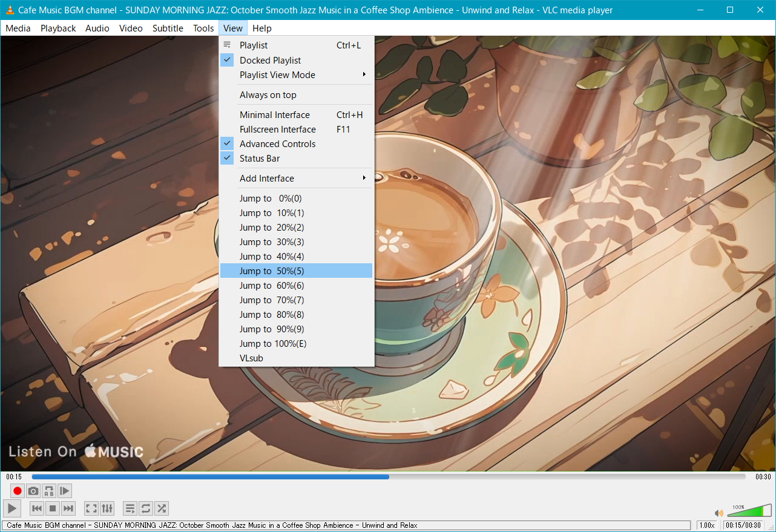
Task: Select Jump to 20%(2)
Action: coord(296,227)
